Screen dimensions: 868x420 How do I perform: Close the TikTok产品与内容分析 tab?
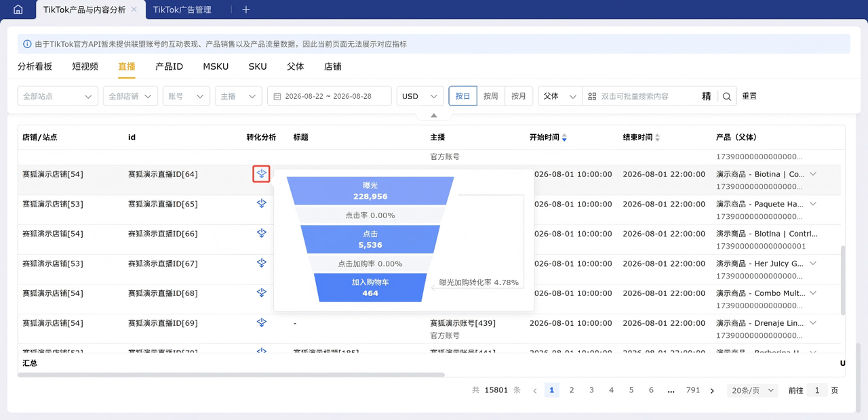(134, 9)
